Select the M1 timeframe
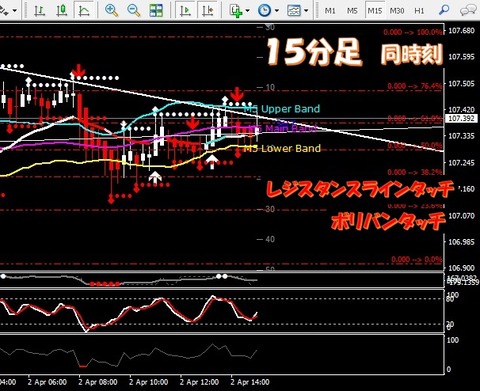The width and height of the screenshot is (480, 391). (330, 11)
